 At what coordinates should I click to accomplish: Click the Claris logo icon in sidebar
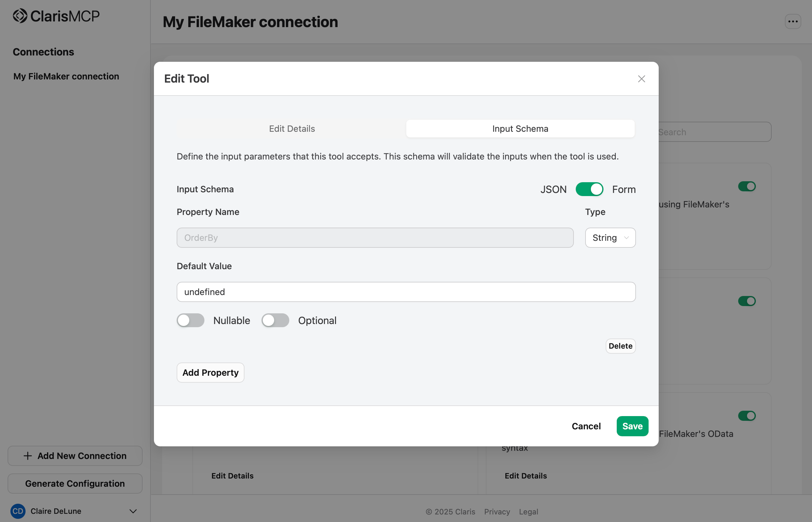tap(20, 16)
